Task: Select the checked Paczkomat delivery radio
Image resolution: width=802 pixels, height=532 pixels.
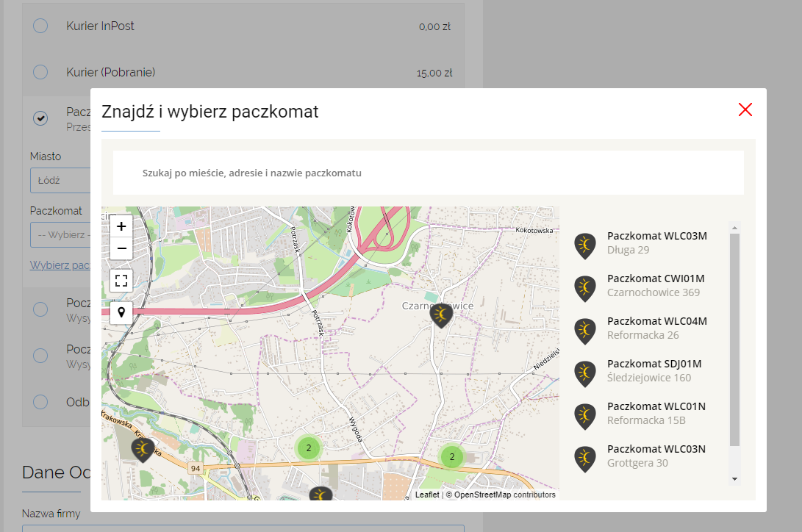Action: [40, 118]
